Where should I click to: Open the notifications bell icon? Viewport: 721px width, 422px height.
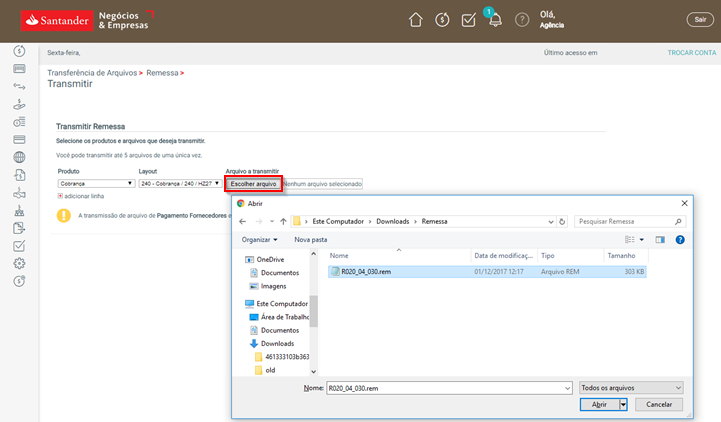coord(494,20)
